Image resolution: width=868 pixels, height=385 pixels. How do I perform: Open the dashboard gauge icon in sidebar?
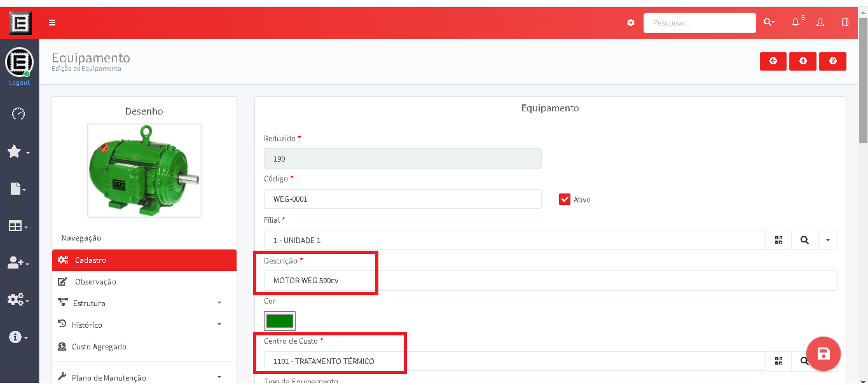coord(18,114)
